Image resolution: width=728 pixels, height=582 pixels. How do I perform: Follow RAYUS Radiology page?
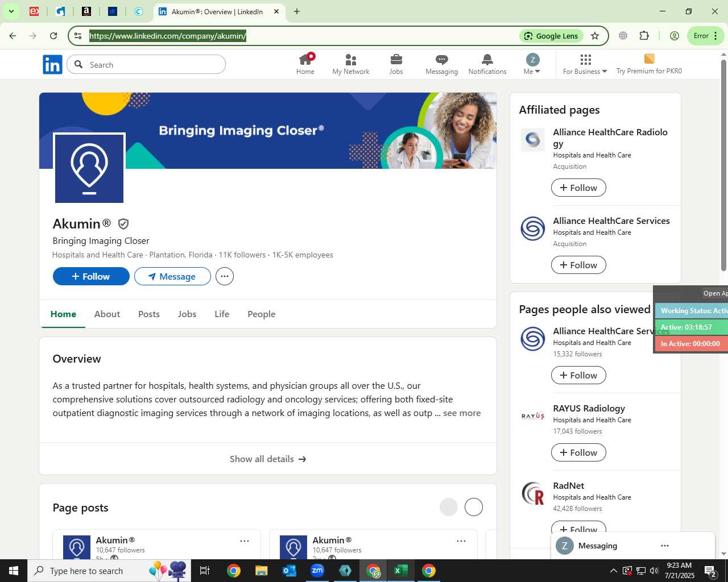coord(578,452)
